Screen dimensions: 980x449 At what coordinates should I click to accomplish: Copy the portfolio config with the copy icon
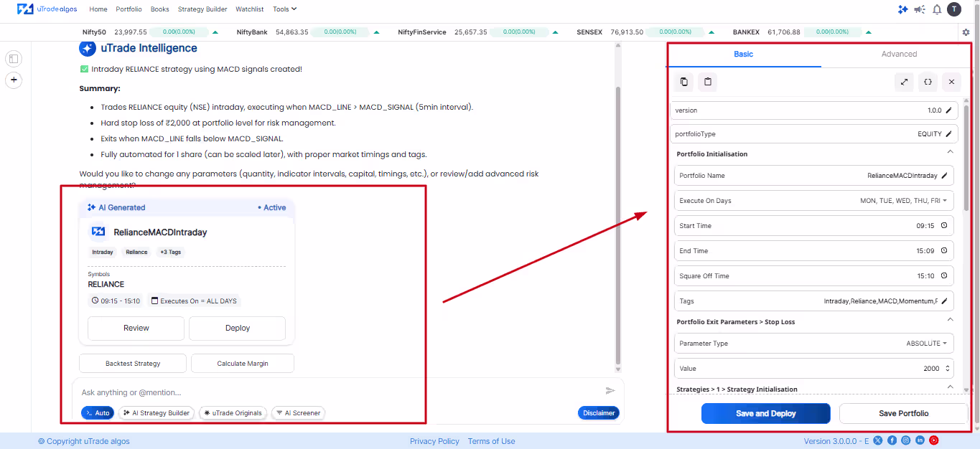pyautogui.click(x=684, y=82)
